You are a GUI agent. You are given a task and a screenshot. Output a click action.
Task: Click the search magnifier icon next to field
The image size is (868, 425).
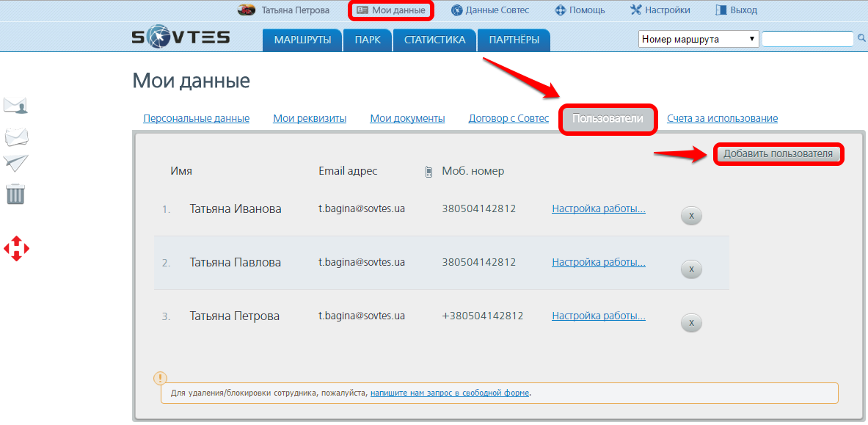click(x=861, y=38)
